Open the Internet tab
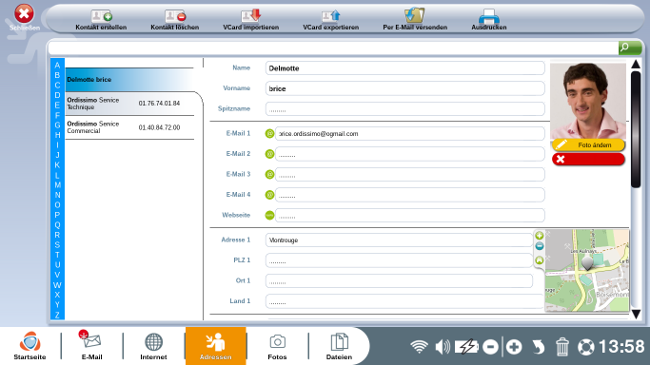Screen dimensions: 650x365 (x=153, y=346)
